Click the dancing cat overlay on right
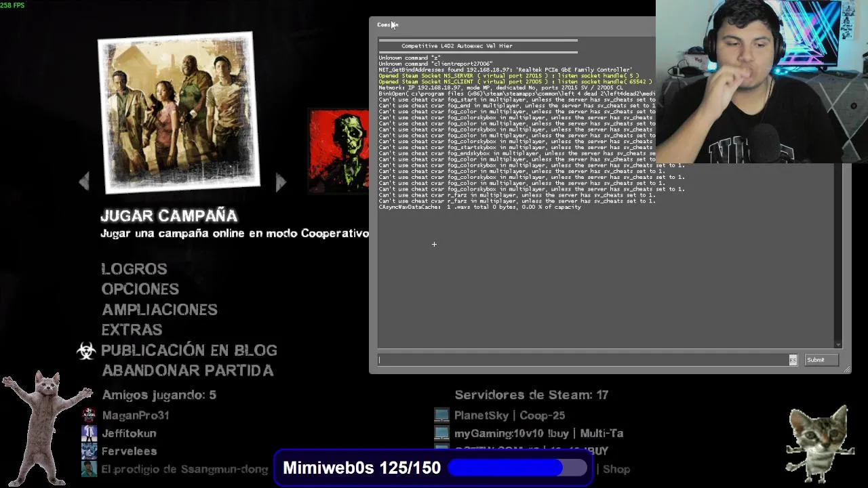Viewport: 868px width, 488px height. (x=819, y=445)
